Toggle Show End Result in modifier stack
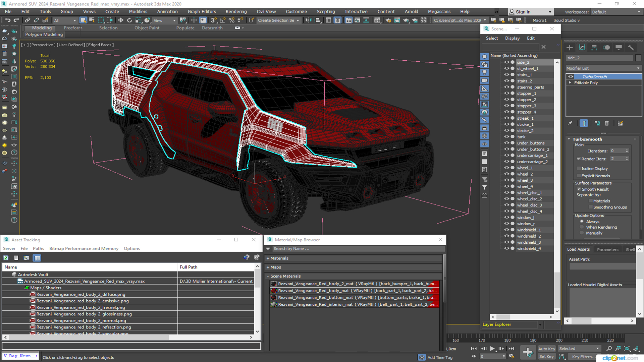 (584, 123)
